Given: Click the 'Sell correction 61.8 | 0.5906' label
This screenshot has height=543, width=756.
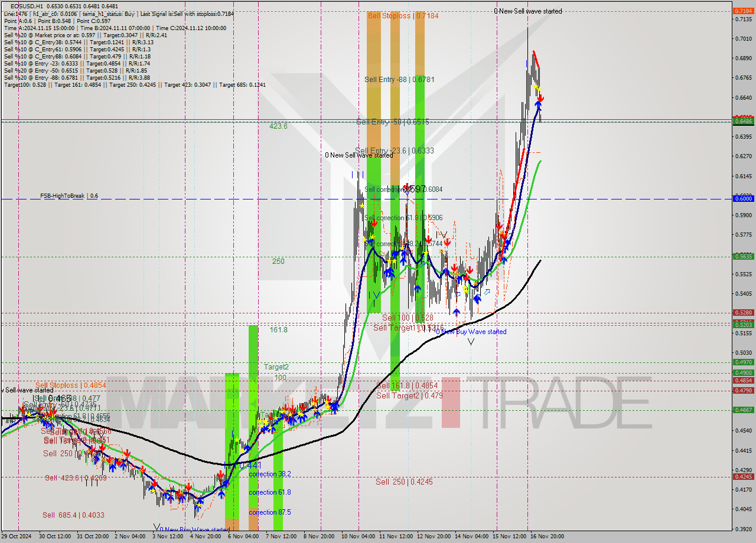Looking at the screenshot, I should coord(403,218).
